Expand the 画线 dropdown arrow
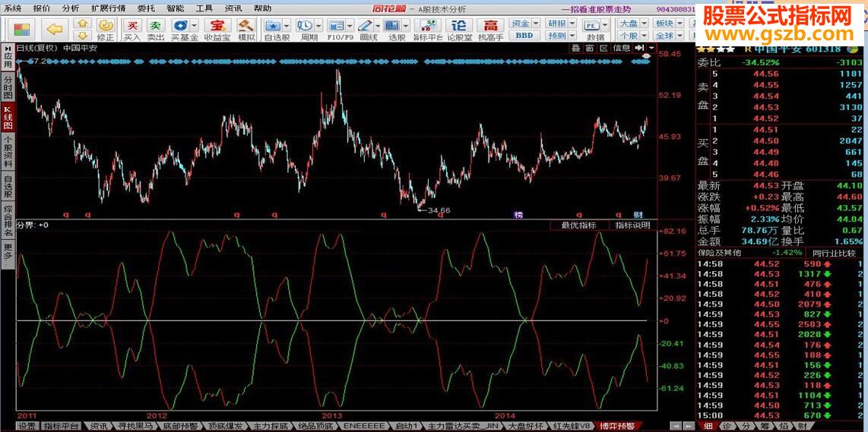Viewport: 868px width, 432px height. (x=378, y=26)
